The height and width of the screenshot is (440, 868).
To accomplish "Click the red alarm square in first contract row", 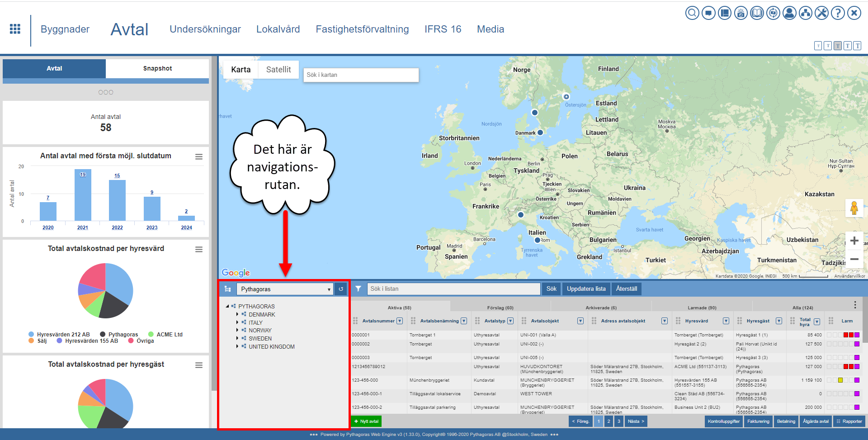I will [x=846, y=335].
